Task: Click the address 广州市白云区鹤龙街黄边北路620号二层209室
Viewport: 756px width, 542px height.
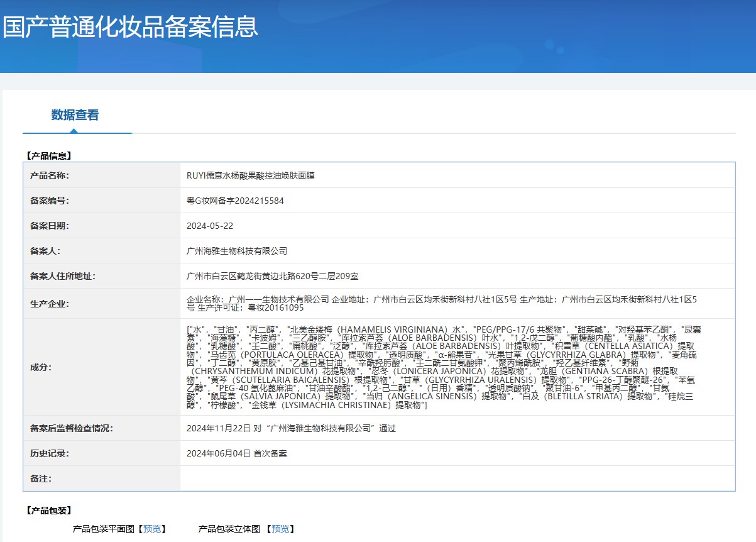Action: point(273,276)
